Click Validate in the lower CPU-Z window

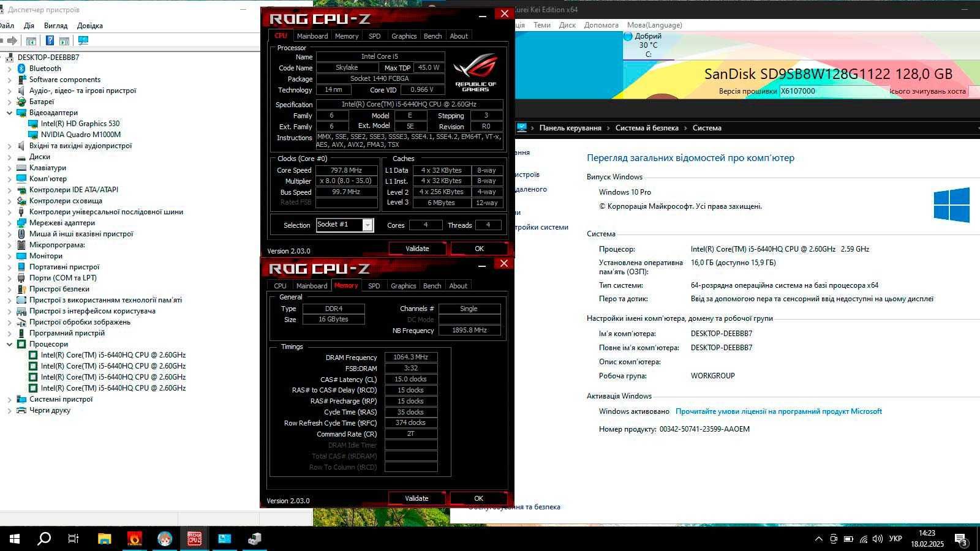[417, 498]
